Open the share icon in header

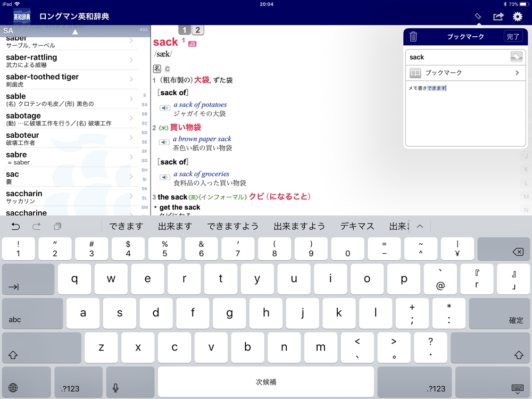498,16
